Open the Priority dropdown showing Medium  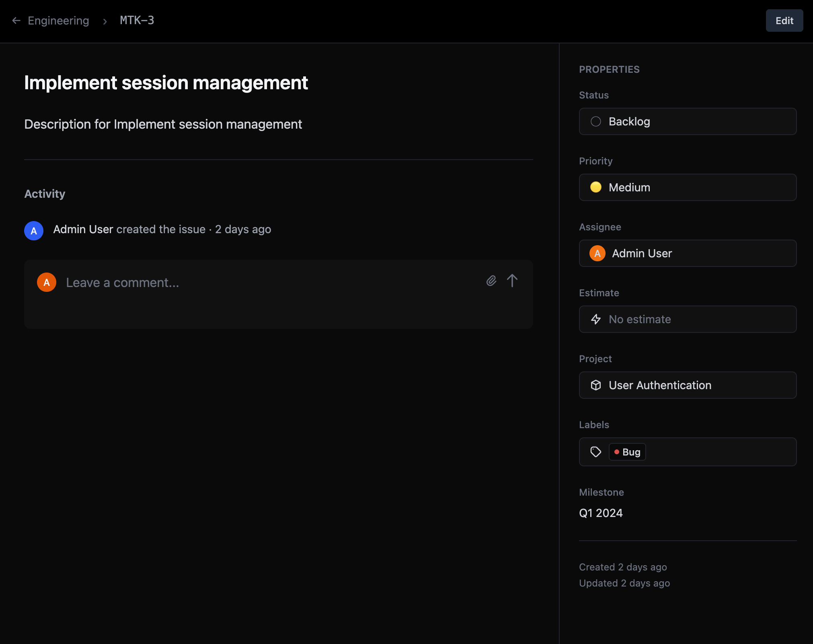pos(687,187)
